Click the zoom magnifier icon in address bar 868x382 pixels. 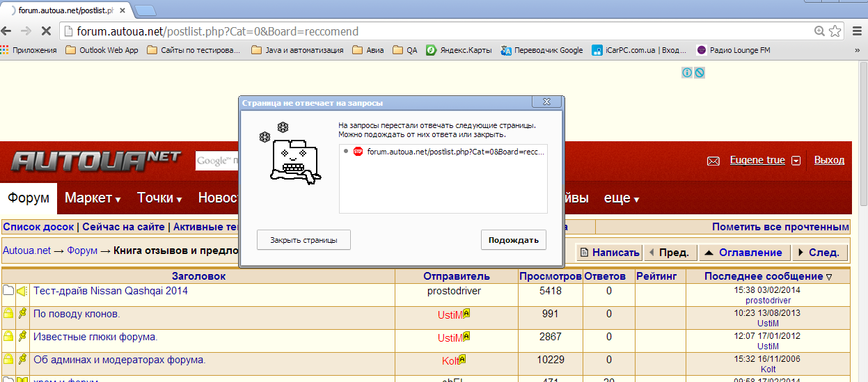pos(820,31)
